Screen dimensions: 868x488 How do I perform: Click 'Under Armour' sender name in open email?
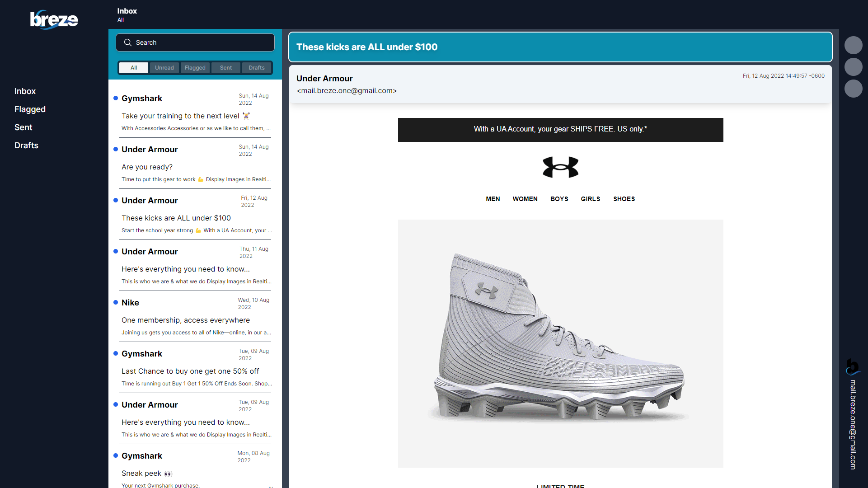324,79
